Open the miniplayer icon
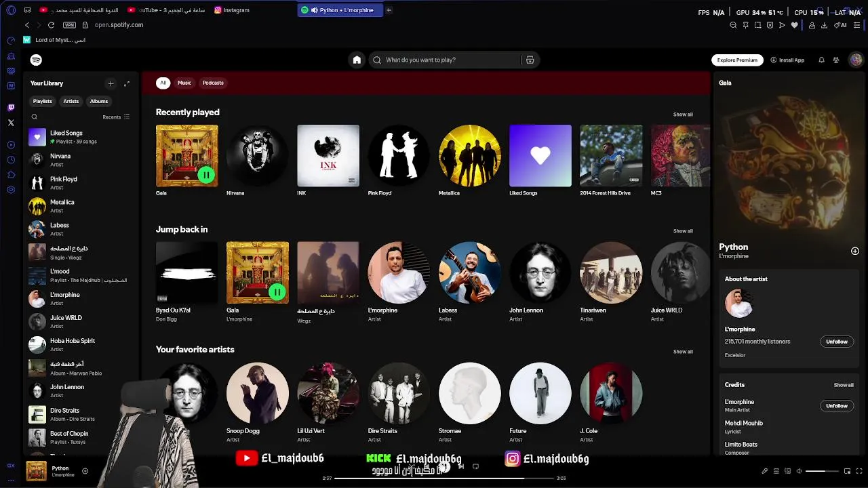 [x=847, y=471]
